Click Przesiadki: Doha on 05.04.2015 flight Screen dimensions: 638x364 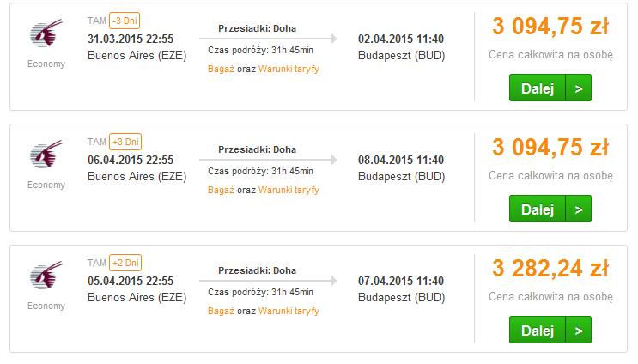pyautogui.click(x=257, y=270)
